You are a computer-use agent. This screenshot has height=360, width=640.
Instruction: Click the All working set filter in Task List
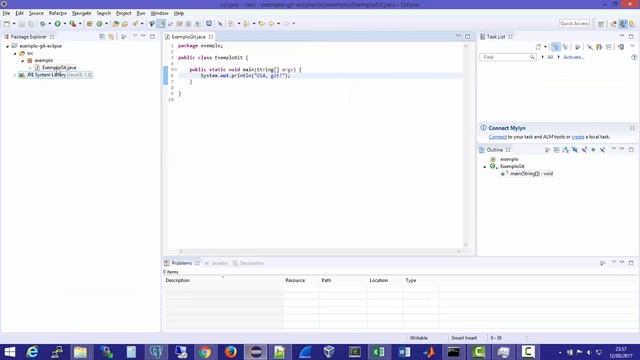point(550,57)
